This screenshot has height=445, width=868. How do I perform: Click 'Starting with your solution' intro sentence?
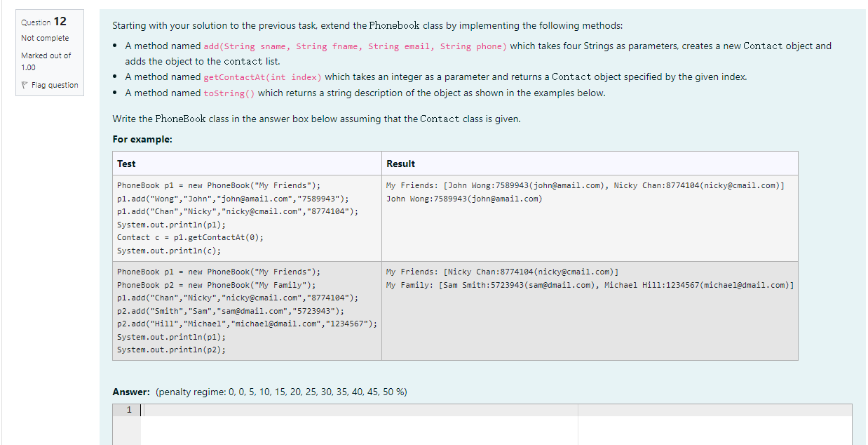[x=367, y=26]
